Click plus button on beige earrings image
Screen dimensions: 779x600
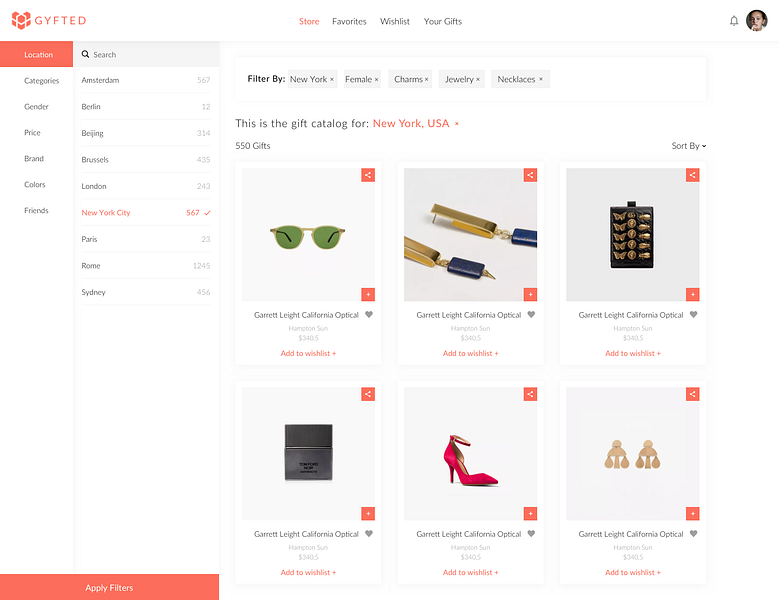(x=693, y=514)
